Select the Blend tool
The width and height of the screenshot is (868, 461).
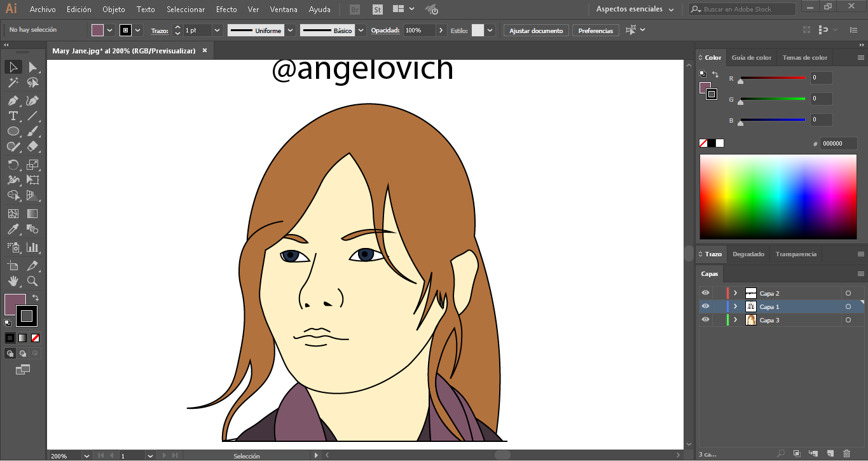[x=32, y=229]
